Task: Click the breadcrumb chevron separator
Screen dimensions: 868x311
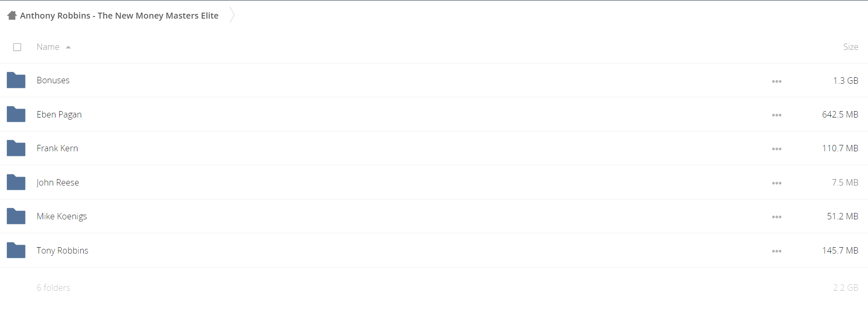Action: pos(232,15)
